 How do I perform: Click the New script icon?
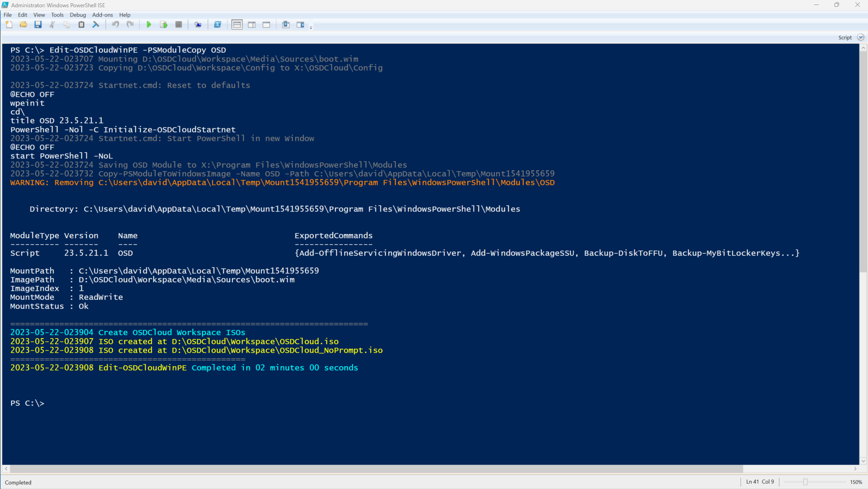(9, 25)
